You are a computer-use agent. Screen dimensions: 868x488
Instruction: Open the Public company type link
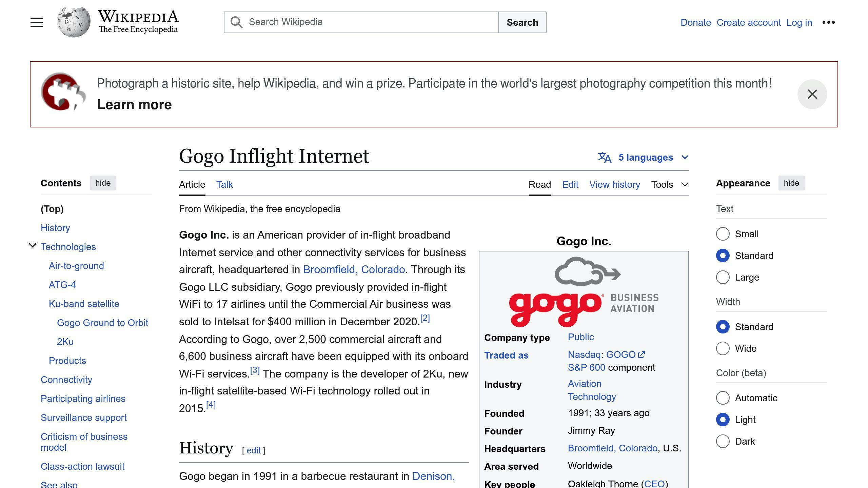(x=581, y=337)
